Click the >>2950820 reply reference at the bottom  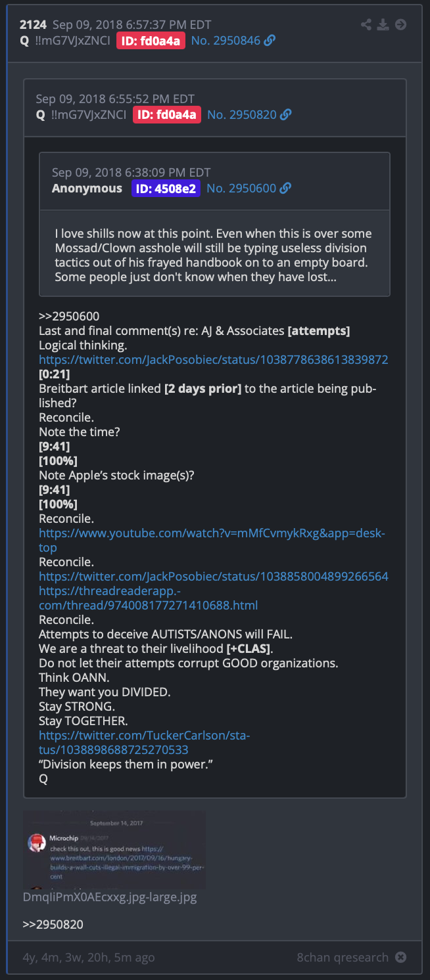[x=53, y=925]
